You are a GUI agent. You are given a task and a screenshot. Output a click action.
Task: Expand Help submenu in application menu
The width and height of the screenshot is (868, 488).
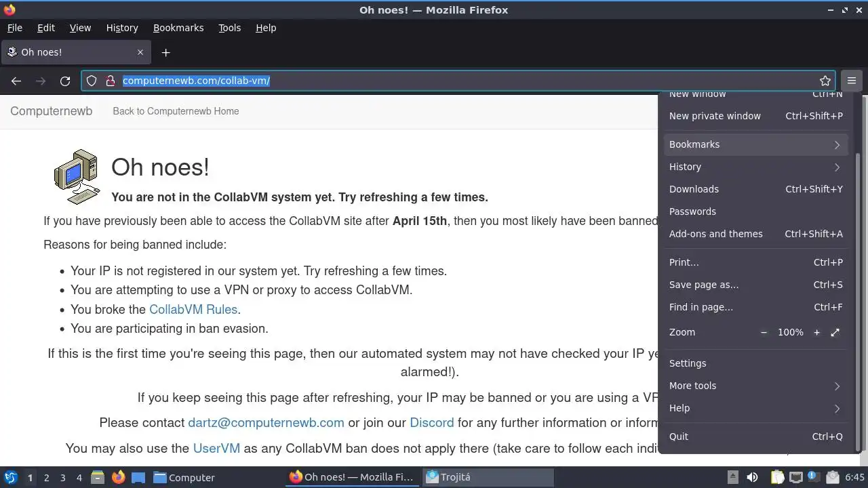[x=755, y=408]
